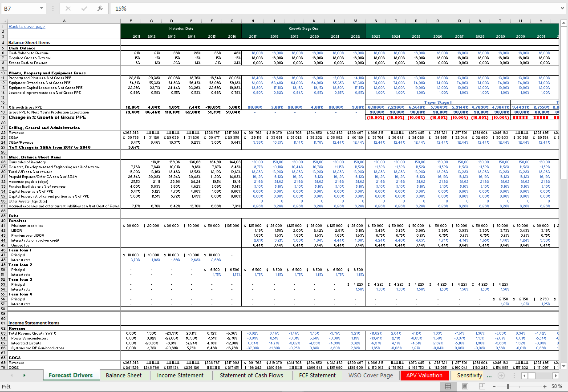
Task: Select column A header
Action: pyautogui.click(x=64, y=20)
